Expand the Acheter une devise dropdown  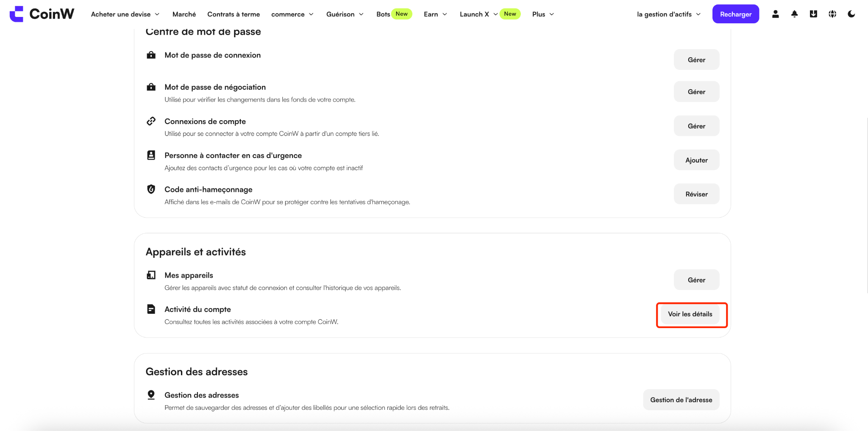125,14
